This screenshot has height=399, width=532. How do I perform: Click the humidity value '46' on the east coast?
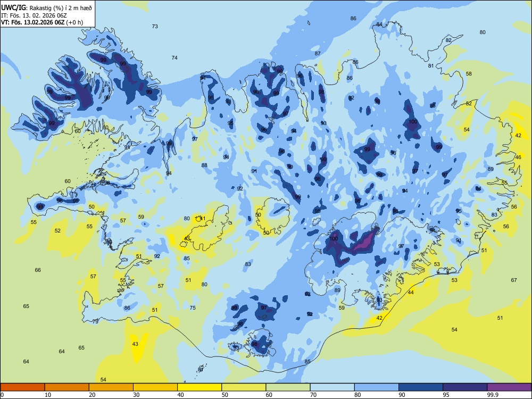pos(518,157)
